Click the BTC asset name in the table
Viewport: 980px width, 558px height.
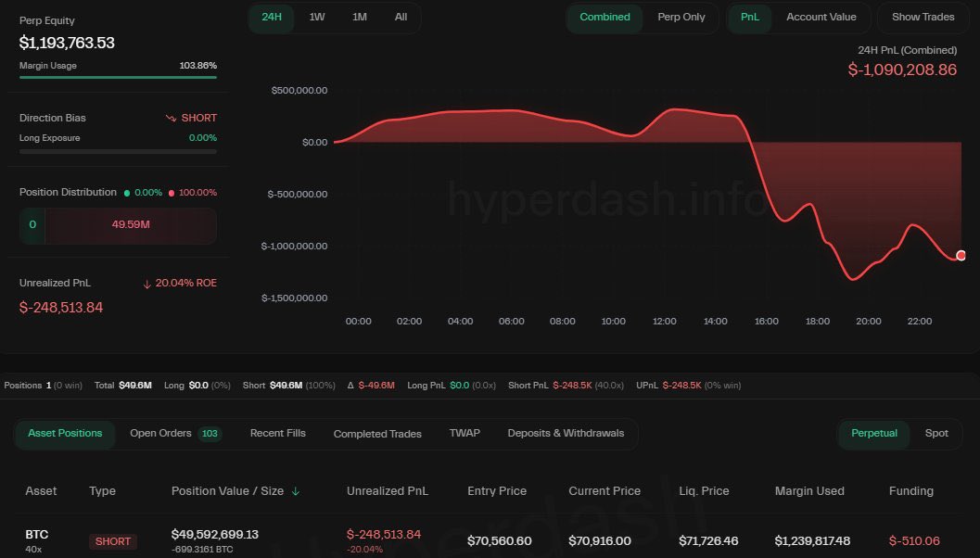pyautogui.click(x=37, y=534)
